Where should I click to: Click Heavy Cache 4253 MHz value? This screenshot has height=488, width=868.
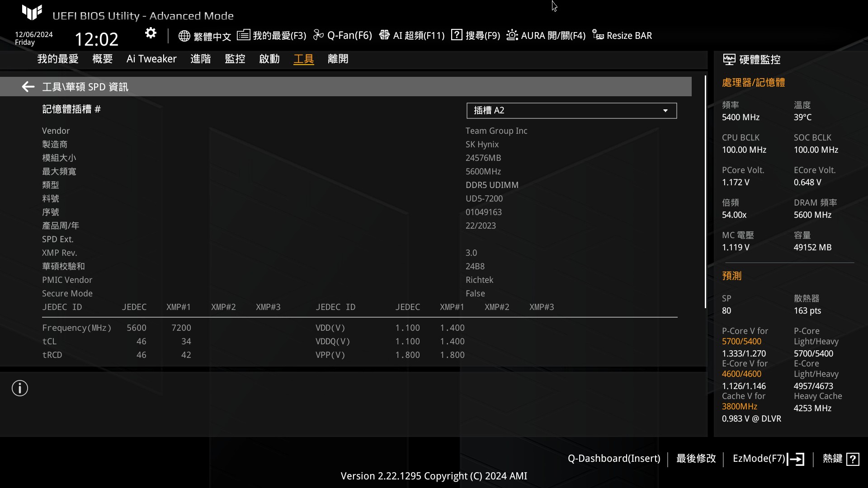tap(812, 408)
